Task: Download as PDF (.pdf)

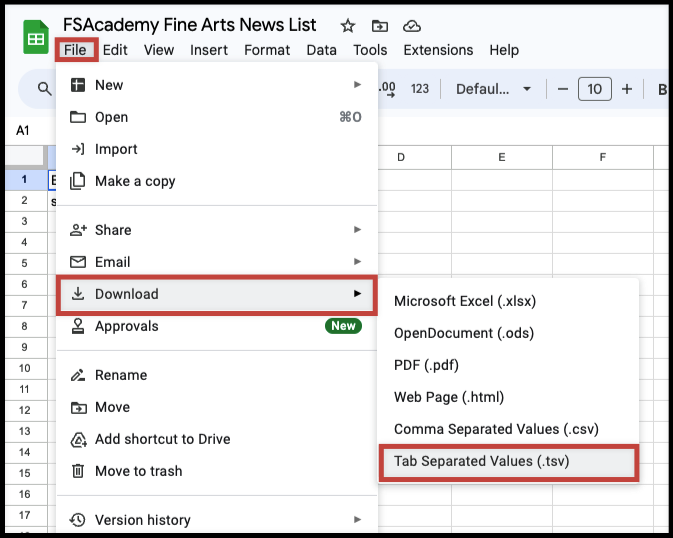Action: click(x=509, y=365)
